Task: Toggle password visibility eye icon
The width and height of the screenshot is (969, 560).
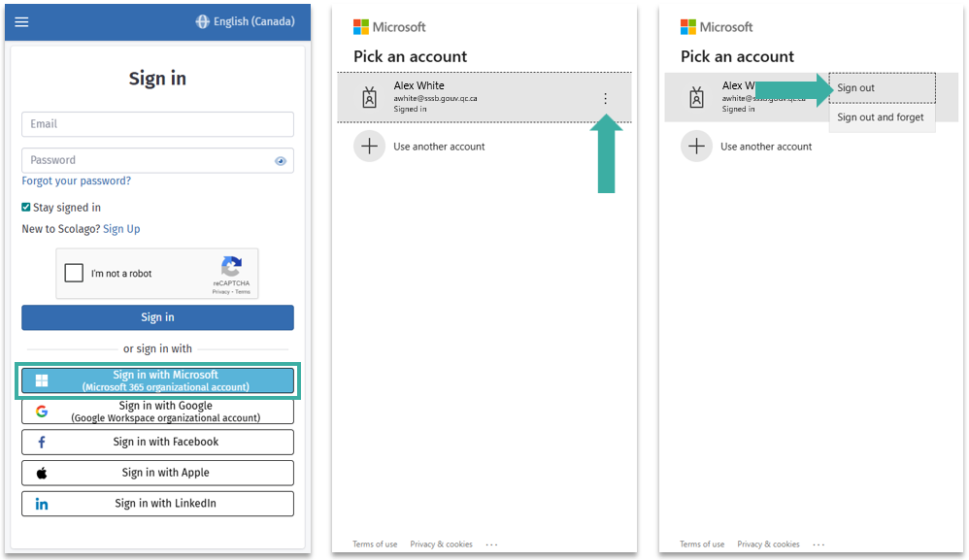Action: 281,161
